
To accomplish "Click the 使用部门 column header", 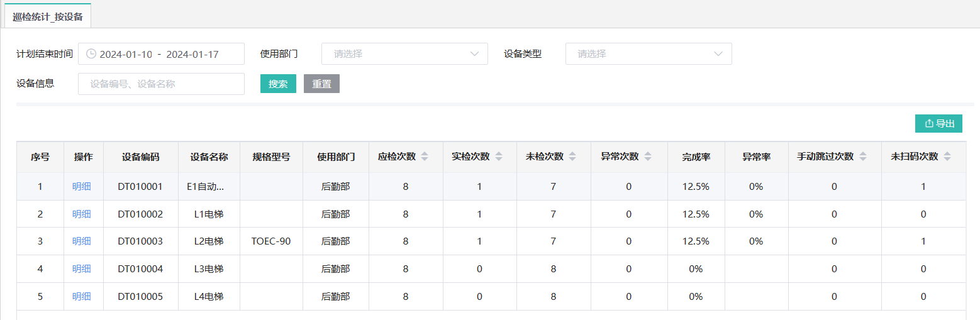I will pyautogui.click(x=336, y=157).
